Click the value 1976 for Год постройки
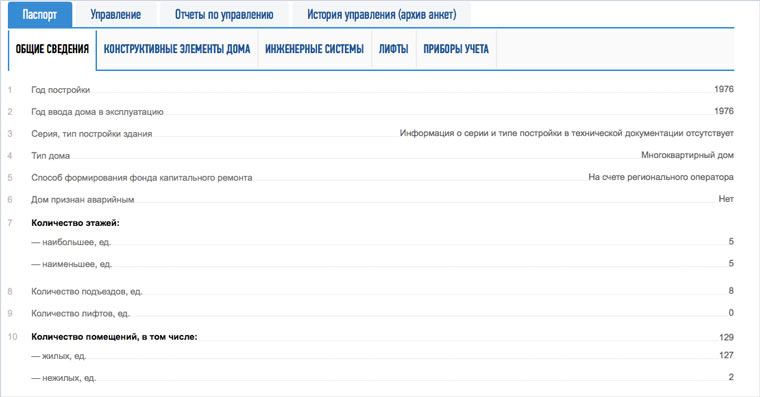The width and height of the screenshot is (760, 397). pyautogui.click(x=724, y=89)
